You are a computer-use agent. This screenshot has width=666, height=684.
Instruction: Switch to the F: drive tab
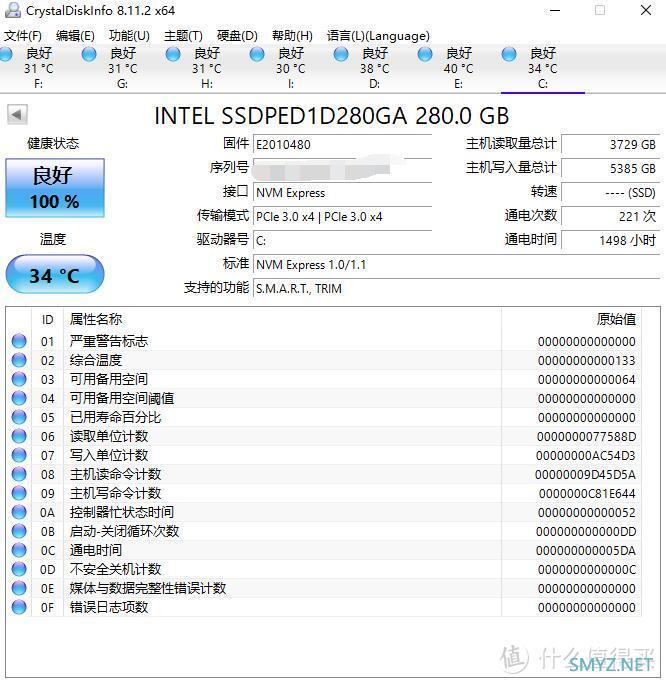click(39, 68)
